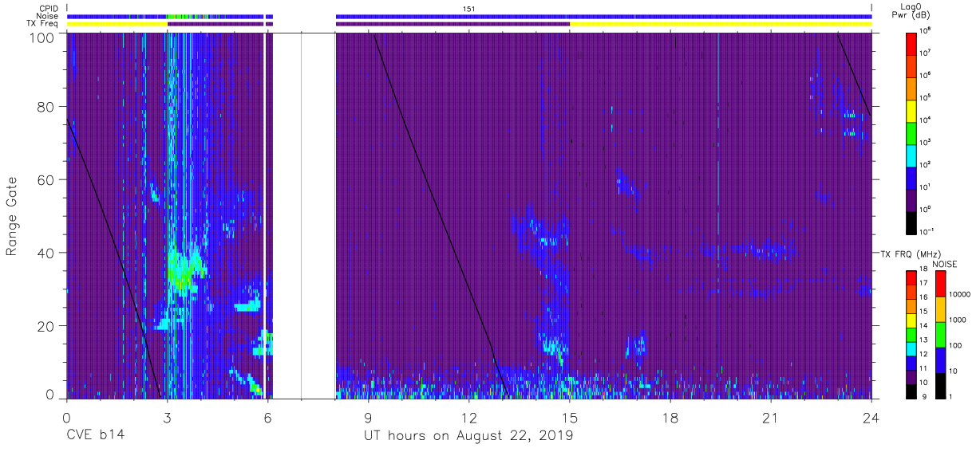Click 'UT hours on August 22, 2019' axis title

[468, 436]
